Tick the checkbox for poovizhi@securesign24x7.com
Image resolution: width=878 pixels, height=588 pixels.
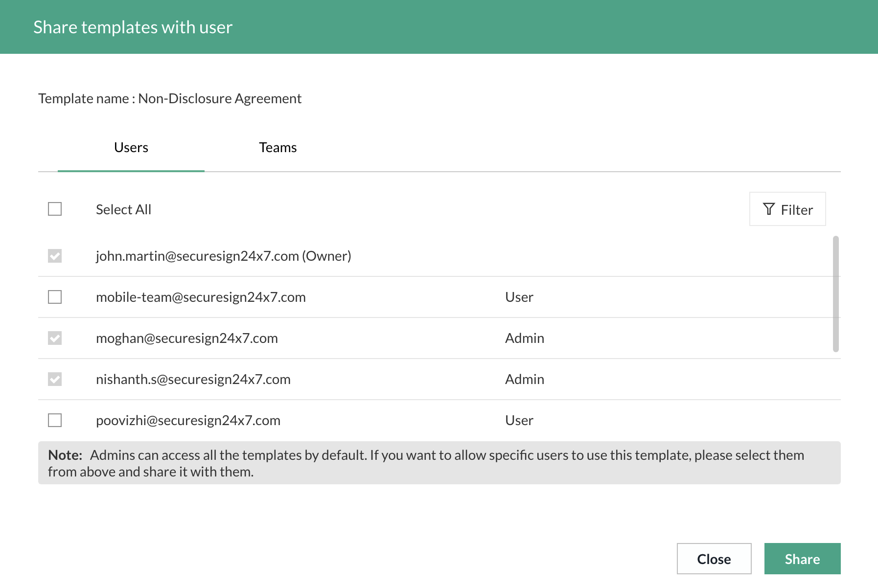coord(55,420)
